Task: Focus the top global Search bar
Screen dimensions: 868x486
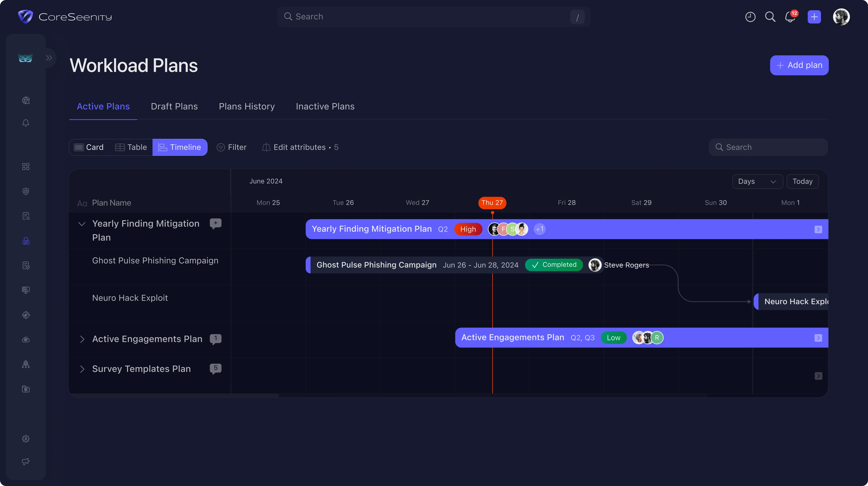Action: point(434,17)
